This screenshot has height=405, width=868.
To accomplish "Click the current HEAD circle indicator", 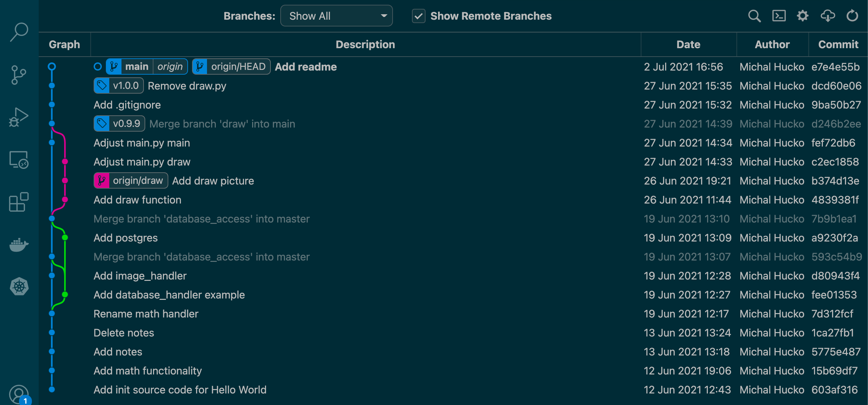I will click(98, 67).
